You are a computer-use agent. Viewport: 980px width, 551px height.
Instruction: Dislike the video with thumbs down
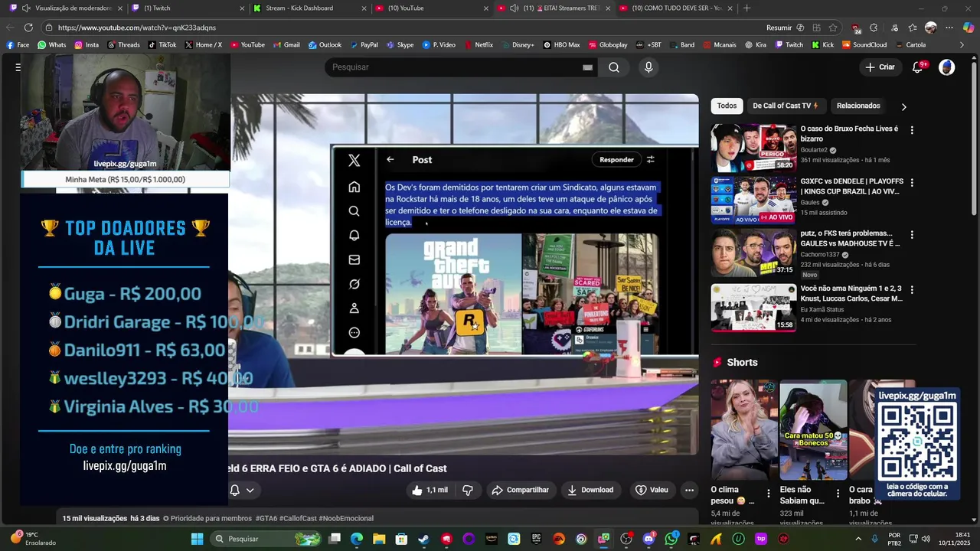pos(468,490)
